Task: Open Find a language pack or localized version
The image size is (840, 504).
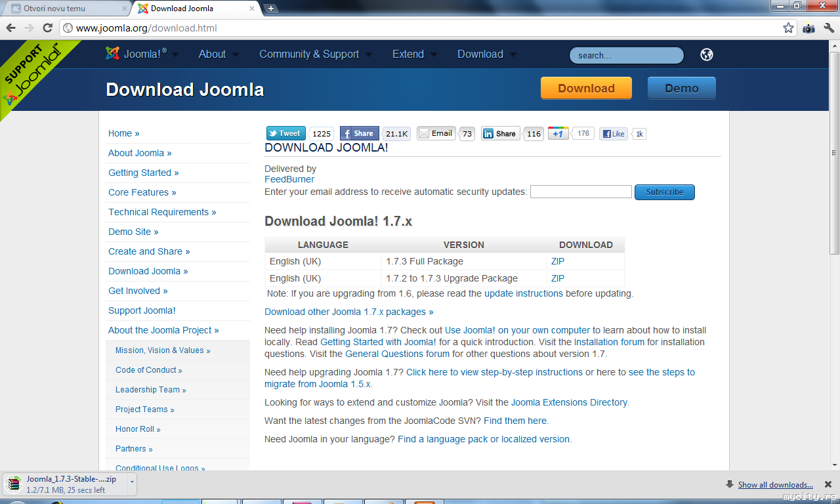Action: point(484,439)
